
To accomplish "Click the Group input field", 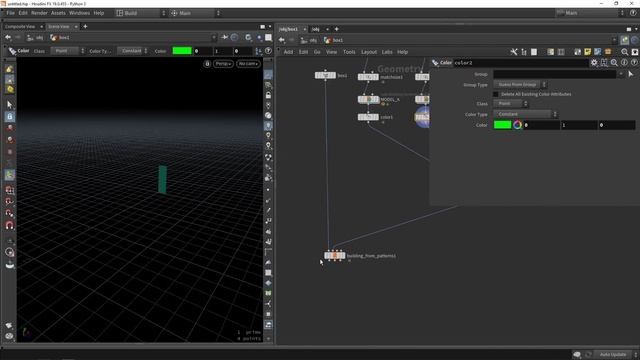I will (555, 74).
